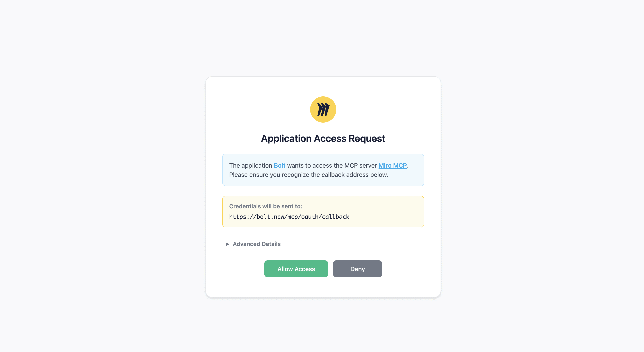This screenshot has height=352, width=644.
Task: Click the dark chevron marks inside the Miro logo
Action: click(323, 109)
